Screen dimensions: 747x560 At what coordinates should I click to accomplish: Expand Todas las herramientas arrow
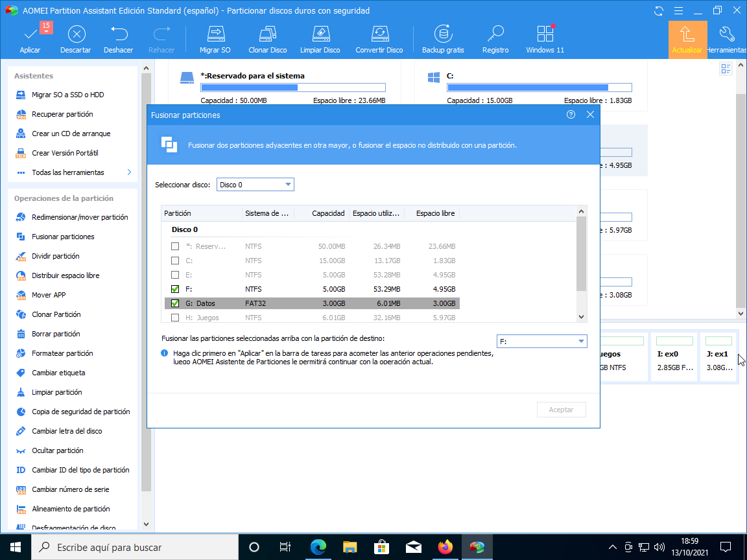tap(129, 172)
